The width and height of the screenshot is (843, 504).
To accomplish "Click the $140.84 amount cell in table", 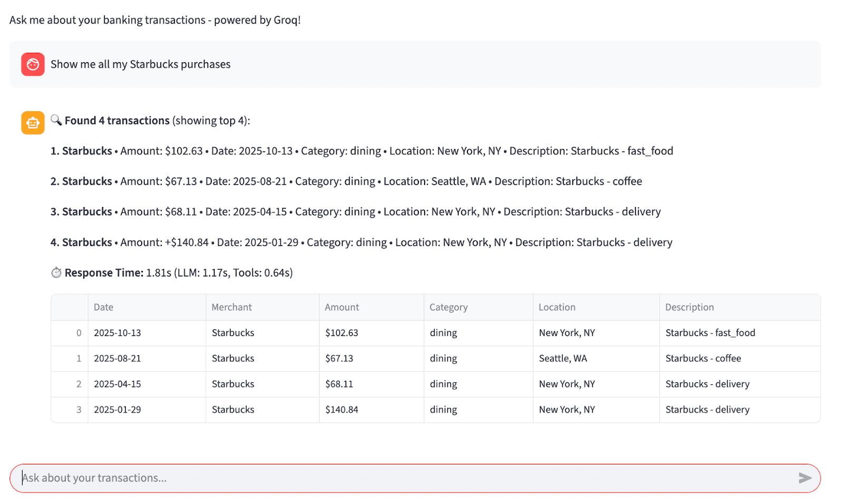I will click(342, 410).
